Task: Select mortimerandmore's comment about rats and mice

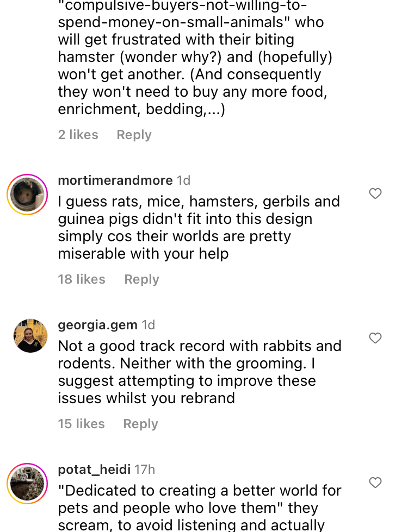Action: [199, 228]
